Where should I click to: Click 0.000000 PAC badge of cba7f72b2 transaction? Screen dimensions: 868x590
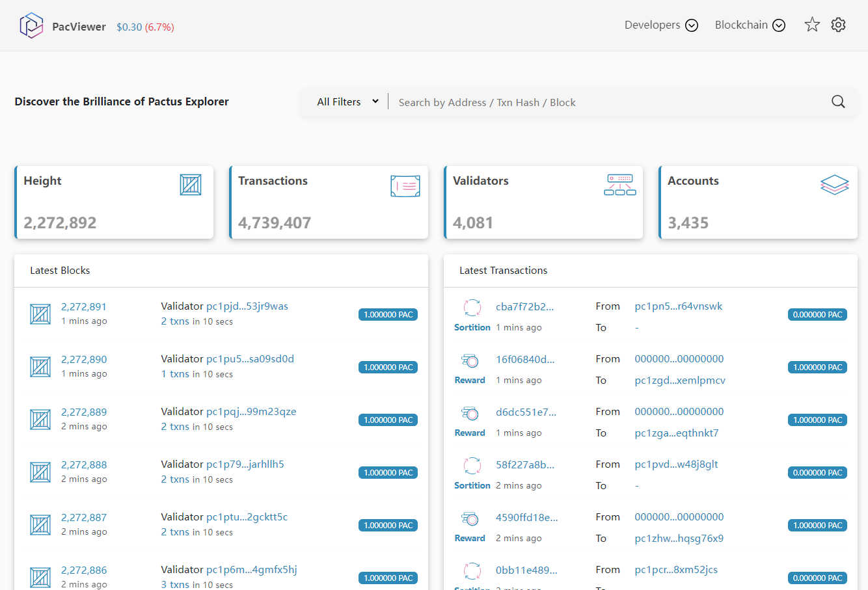(x=817, y=314)
